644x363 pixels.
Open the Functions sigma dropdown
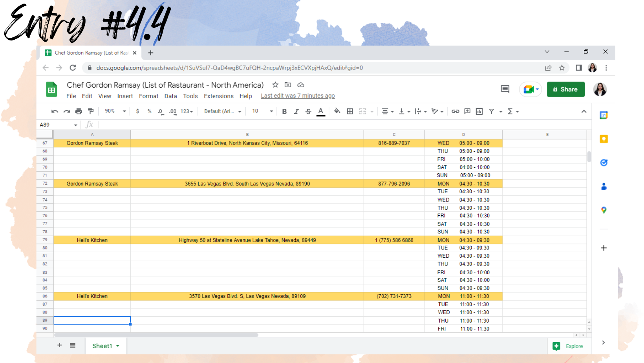[513, 112]
